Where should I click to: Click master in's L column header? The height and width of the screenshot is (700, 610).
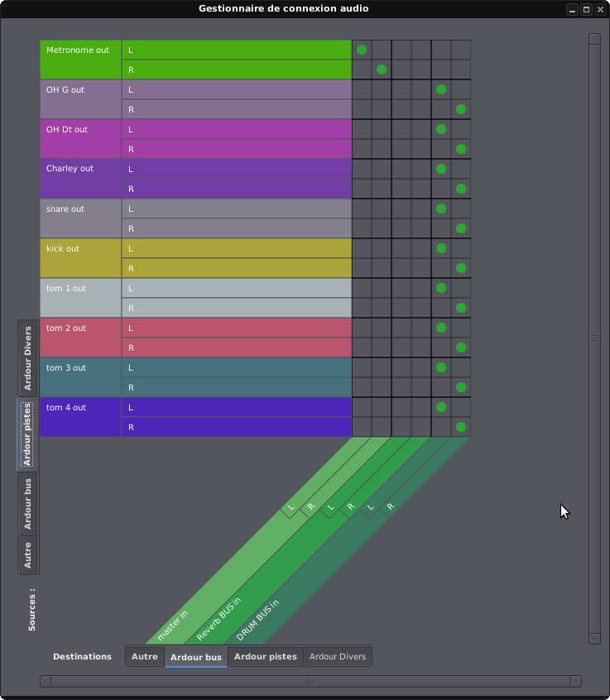[291, 507]
